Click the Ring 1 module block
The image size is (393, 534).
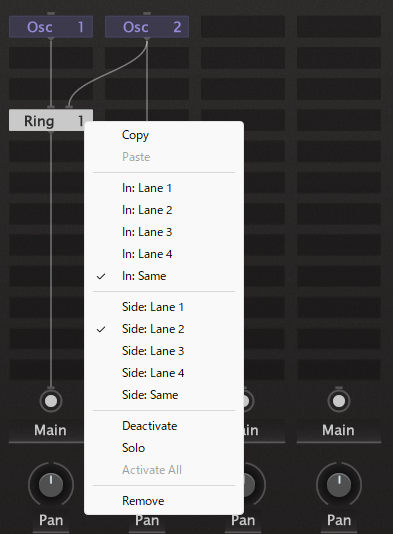pos(51,120)
